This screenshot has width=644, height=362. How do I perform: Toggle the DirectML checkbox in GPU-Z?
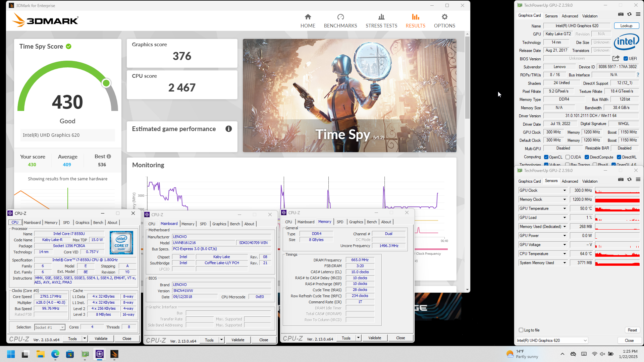(x=619, y=157)
